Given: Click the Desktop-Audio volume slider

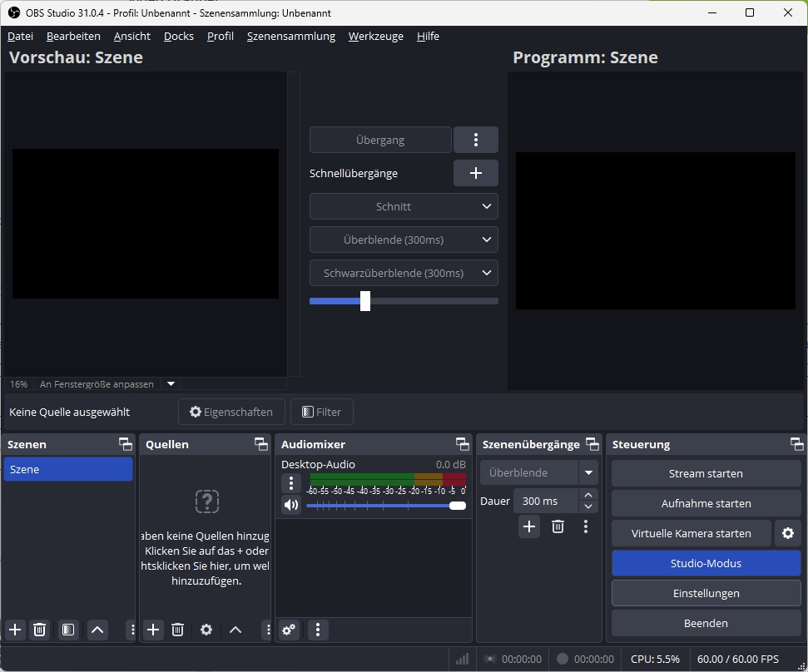Looking at the screenshot, I should pyautogui.click(x=383, y=506).
